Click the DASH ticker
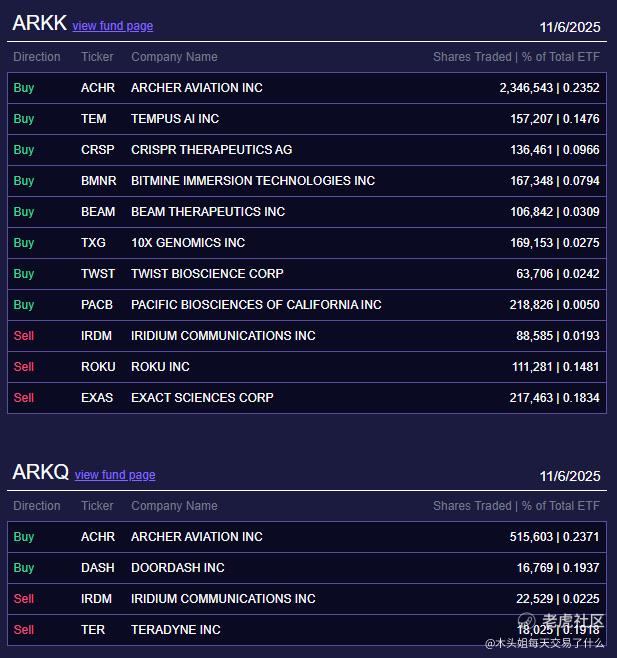This screenshot has width=617, height=658. click(98, 568)
